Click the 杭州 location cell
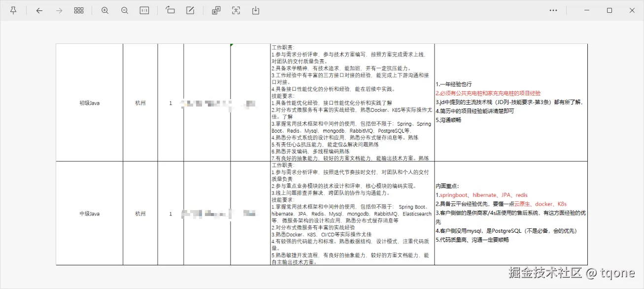 coord(139,104)
